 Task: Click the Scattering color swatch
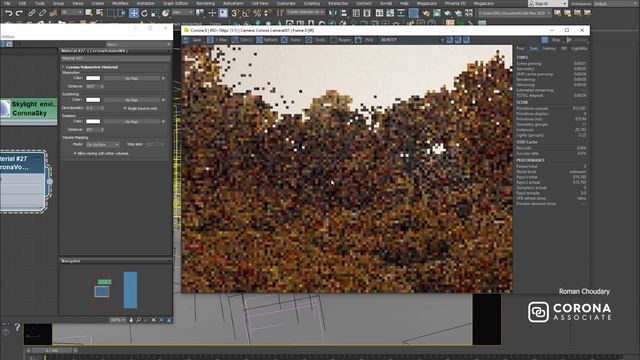93,100
